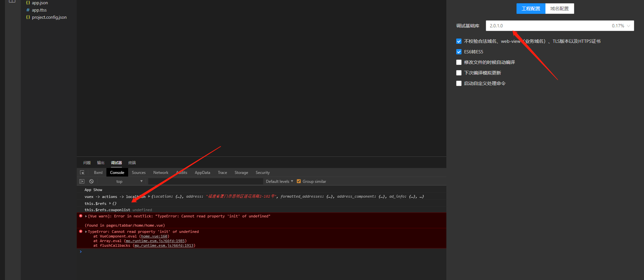
Task: Open the top execution context selector
Action: [129, 182]
